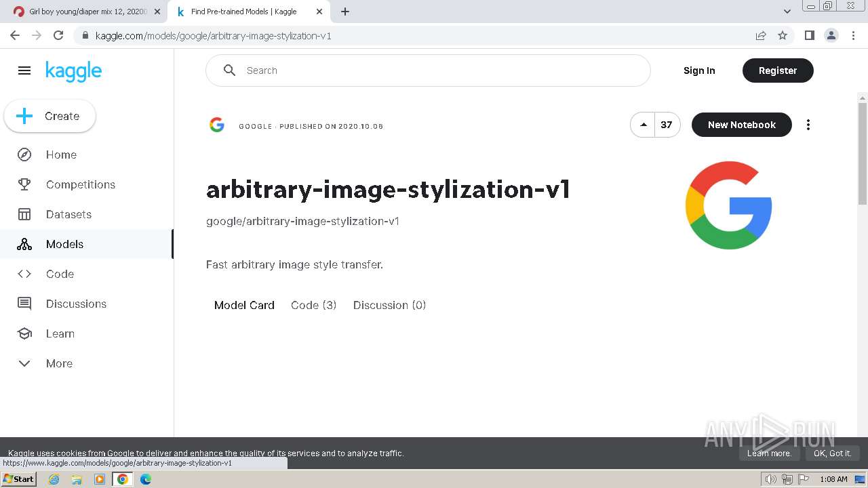Open a new browser tab

coord(345,12)
